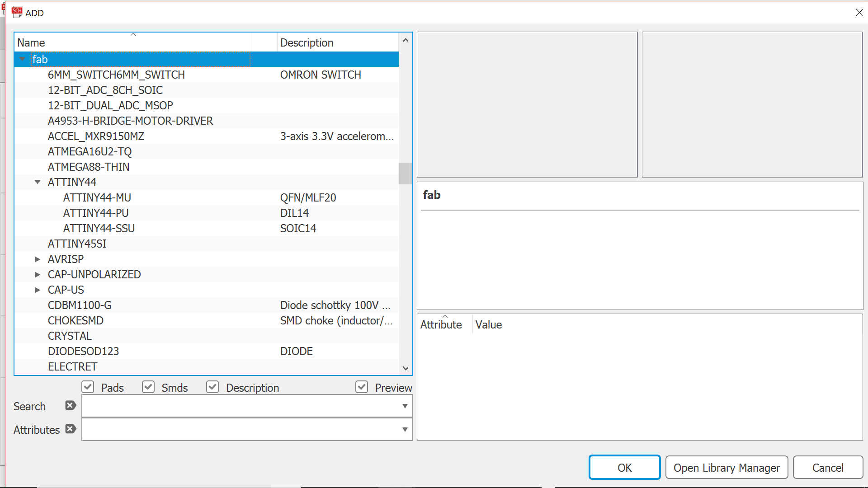
Task: Uncheck the Description checkbox
Action: click(x=212, y=387)
